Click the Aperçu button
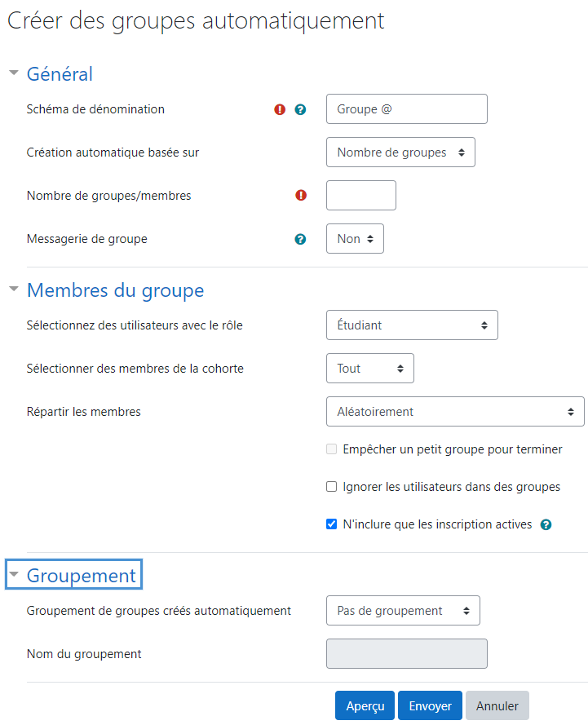The width and height of the screenshot is (588, 725). click(365, 705)
